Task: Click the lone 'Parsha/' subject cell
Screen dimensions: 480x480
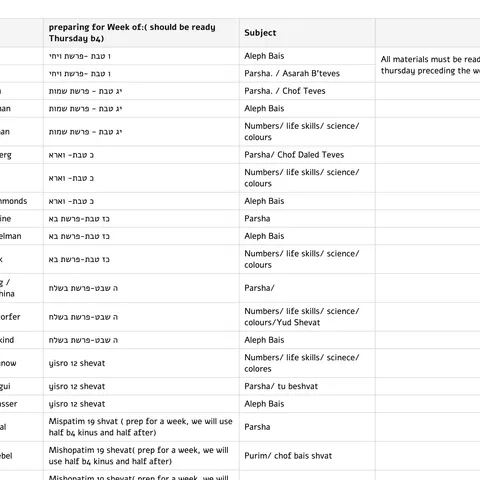Action: click(x=307, y=288)
